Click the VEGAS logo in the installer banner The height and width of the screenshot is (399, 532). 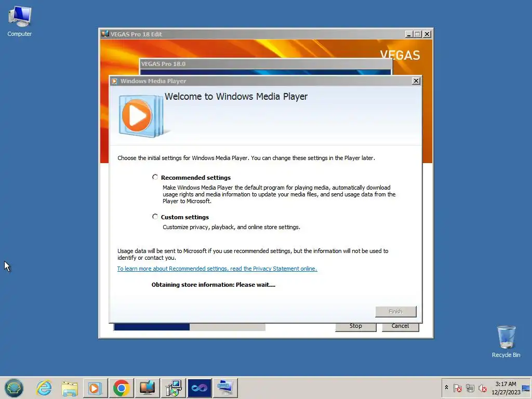[x=400, y=55]
